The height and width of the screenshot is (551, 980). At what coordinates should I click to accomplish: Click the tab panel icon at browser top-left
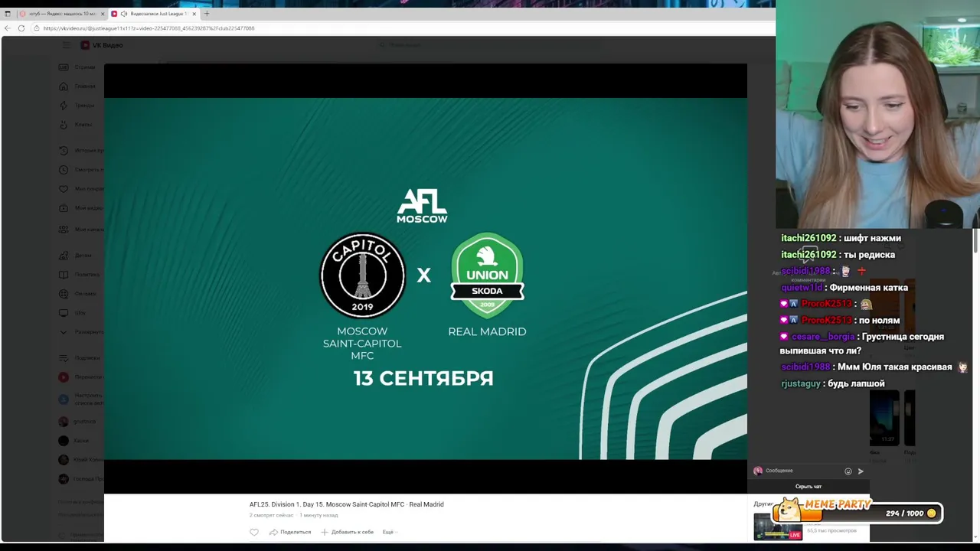pos(8,14)
